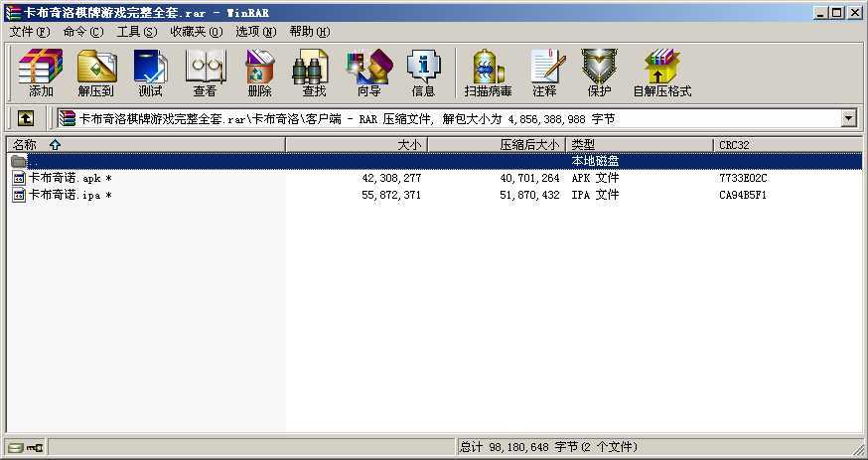868x460 pixels.
Task: Open the 工具(S) menu
Action: [x=137, y=32]
